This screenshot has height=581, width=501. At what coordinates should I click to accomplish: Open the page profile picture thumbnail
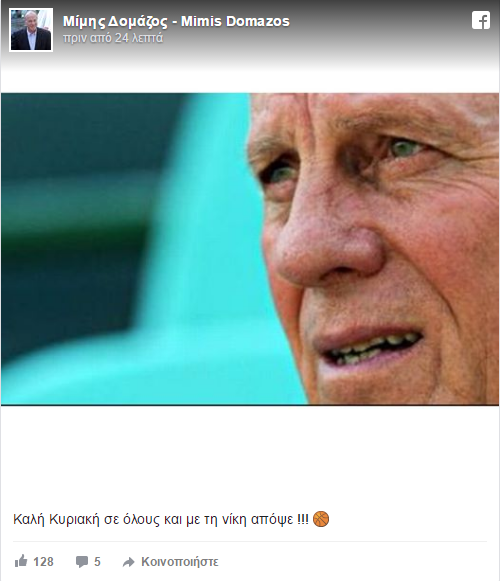pyautogui.click(x=31, y=30)
